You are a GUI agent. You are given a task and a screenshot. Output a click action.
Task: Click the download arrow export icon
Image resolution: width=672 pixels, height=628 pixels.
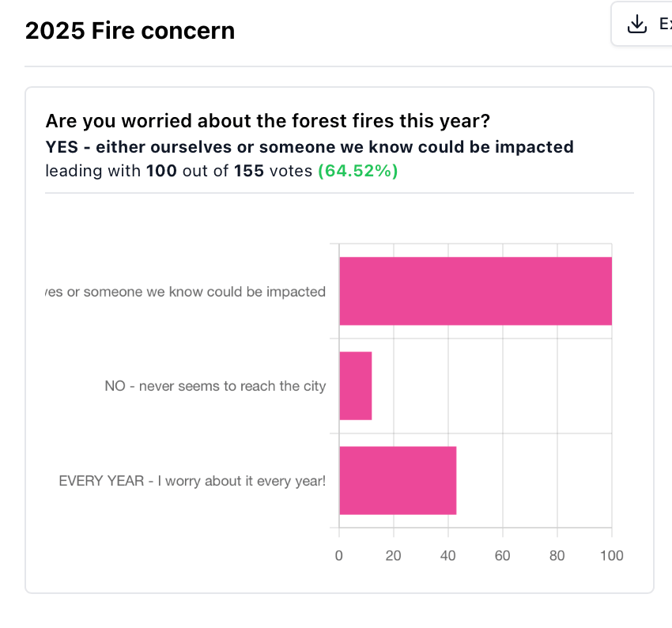pos(637,24)
